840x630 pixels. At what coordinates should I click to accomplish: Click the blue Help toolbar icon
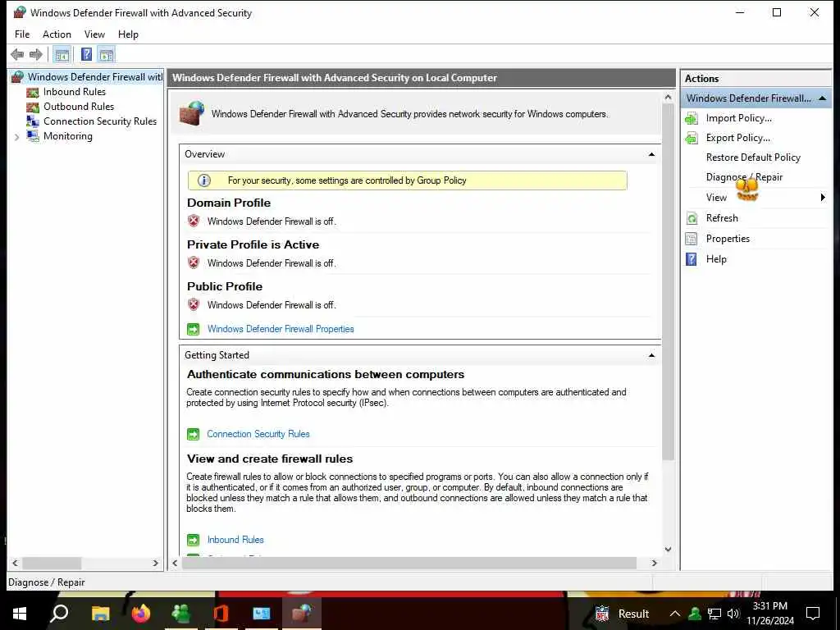[86, 54]
